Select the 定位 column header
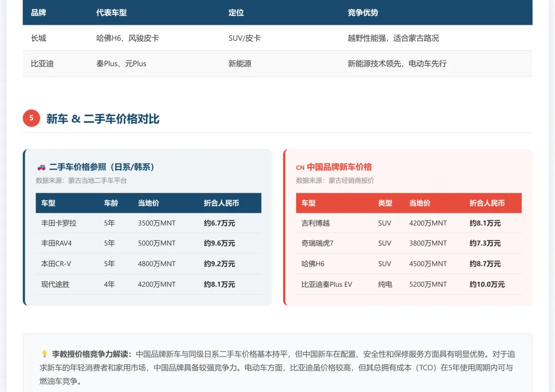The width and height of the screenshot is (555, 392). (x=236, y=13)
